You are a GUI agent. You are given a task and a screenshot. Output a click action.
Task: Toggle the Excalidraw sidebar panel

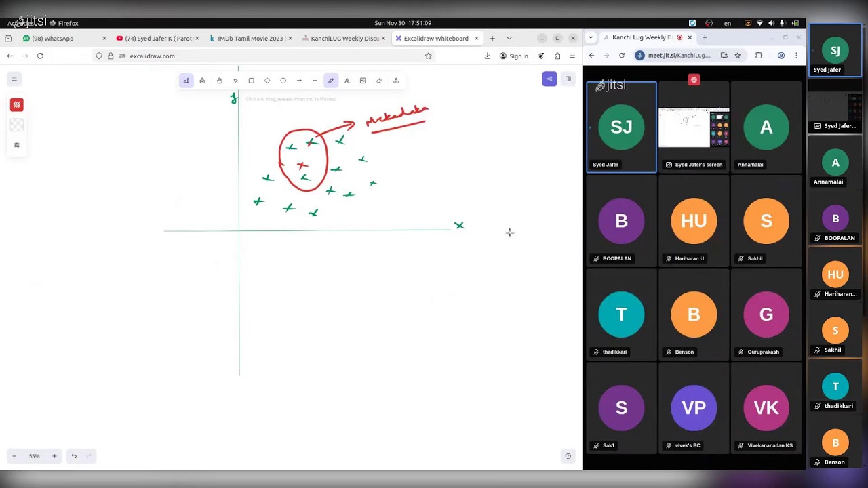[x=568, y=79]
